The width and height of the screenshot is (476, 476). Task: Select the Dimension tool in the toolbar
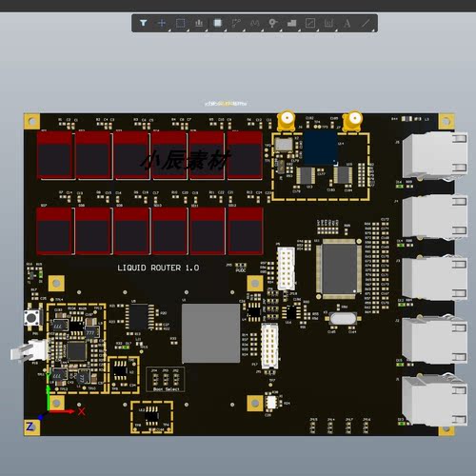pos(328,23)
